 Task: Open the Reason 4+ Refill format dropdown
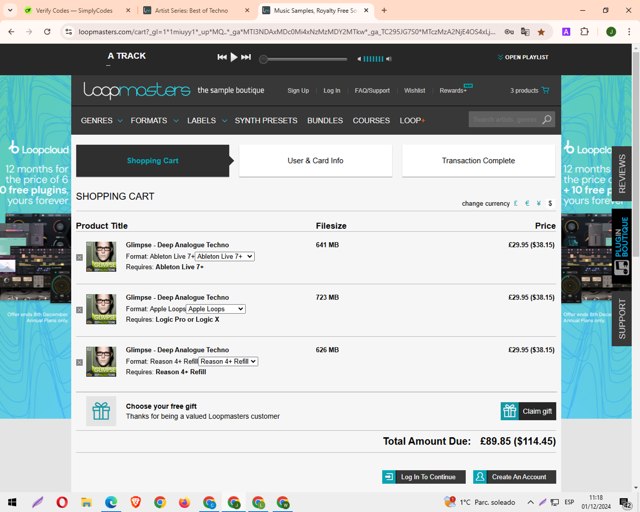coord(228,361)
